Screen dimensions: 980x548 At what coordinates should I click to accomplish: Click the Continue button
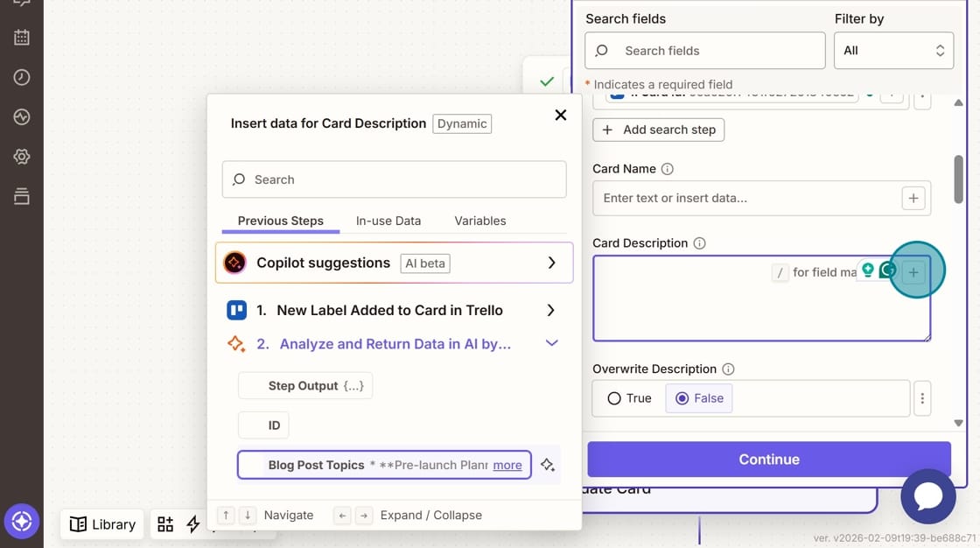tap(768, 459)
